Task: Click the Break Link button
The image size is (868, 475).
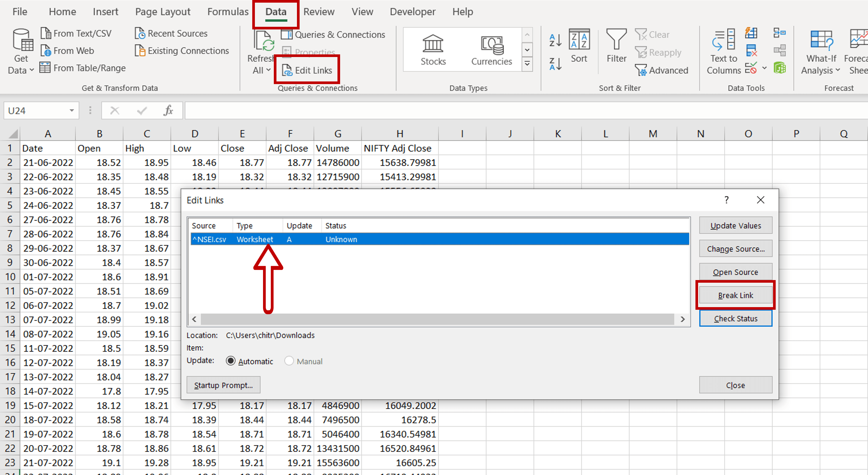Action: 736,295
